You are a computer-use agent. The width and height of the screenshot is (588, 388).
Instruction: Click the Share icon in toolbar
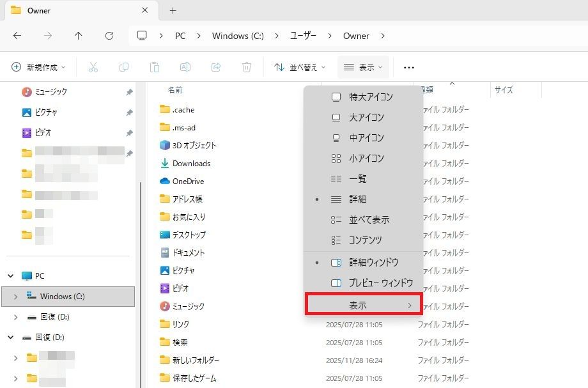point(216,67)
